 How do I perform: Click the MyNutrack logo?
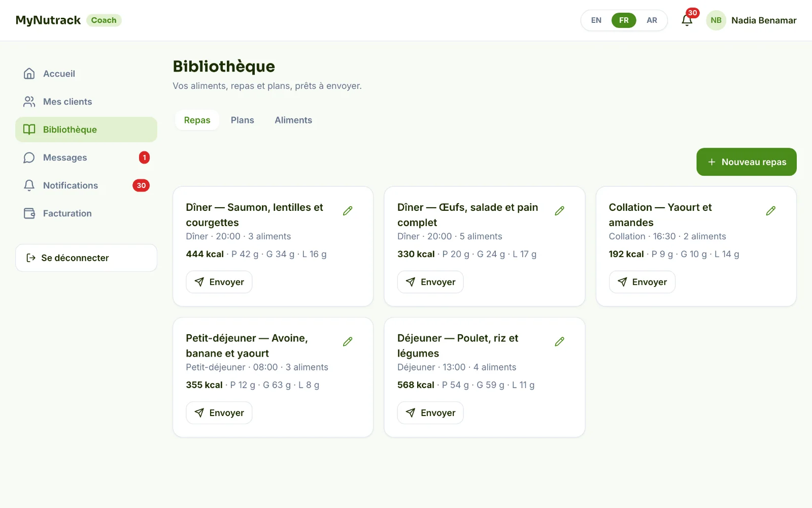click(x=48, y=20)
